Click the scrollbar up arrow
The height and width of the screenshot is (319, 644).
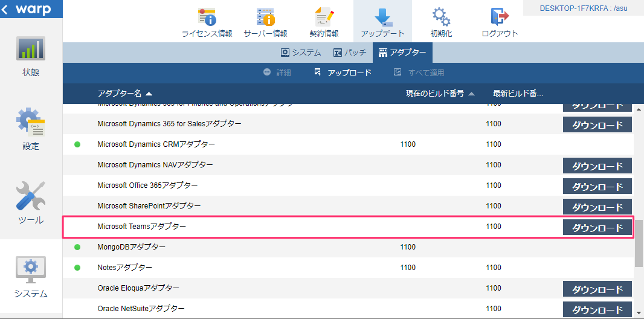click(639, 109)
